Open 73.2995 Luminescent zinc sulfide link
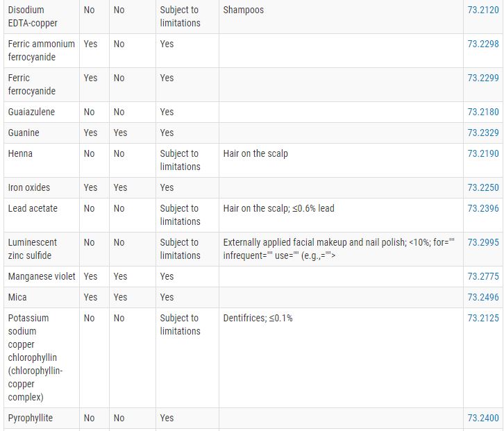 click(x=483, y=243)
